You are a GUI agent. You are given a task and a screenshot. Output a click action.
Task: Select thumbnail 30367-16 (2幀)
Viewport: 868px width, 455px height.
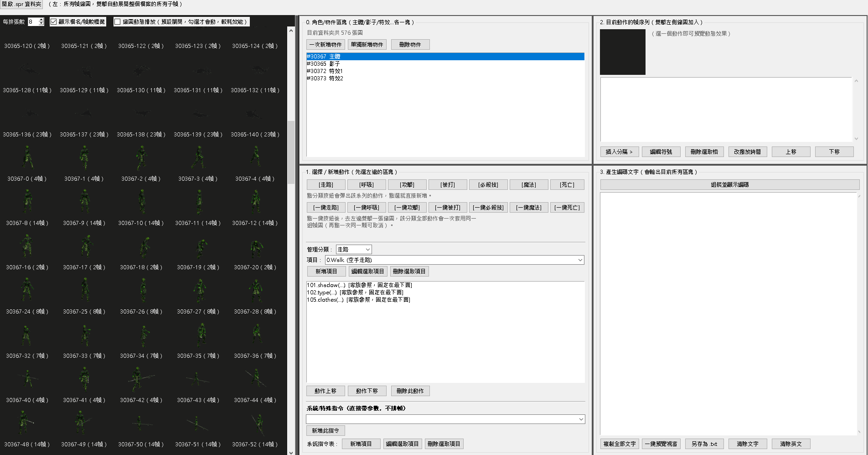tap(27, 246)
